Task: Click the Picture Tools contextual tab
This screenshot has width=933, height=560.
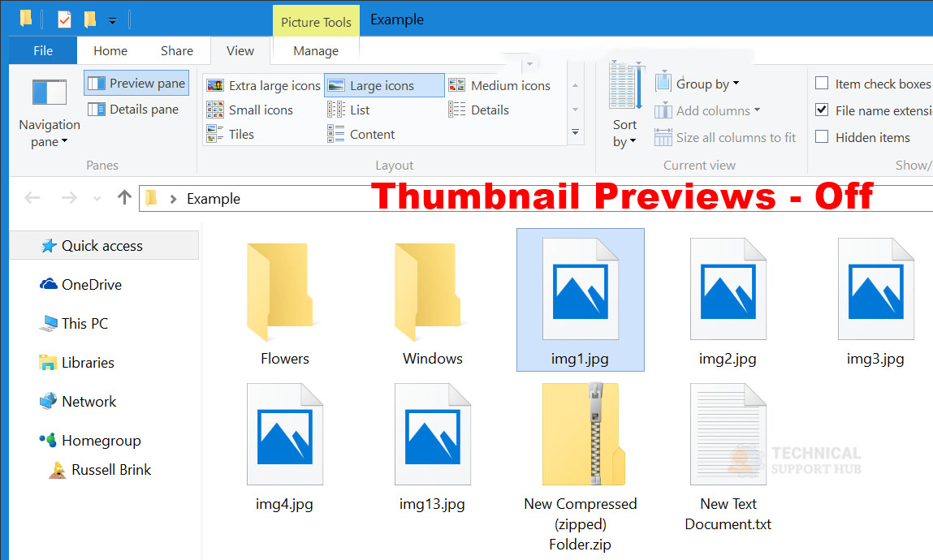Action: pyautogui.click(x=316, y=22)
